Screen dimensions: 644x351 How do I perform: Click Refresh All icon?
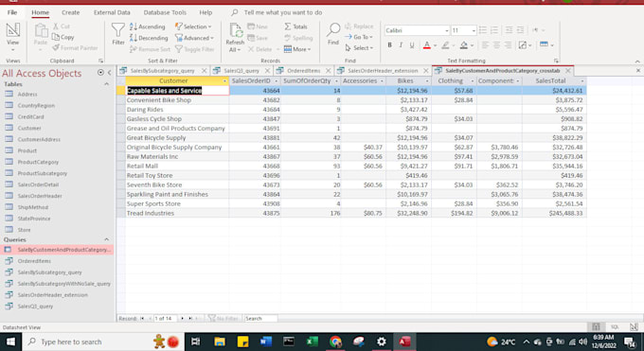[x=235, y=38]
